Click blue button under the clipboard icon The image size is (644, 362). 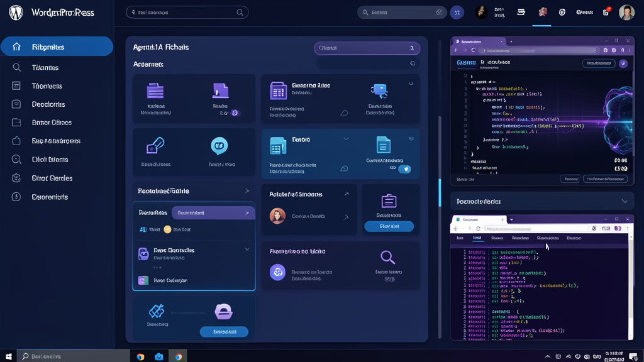pyautogui.click(x=389, y=226)
